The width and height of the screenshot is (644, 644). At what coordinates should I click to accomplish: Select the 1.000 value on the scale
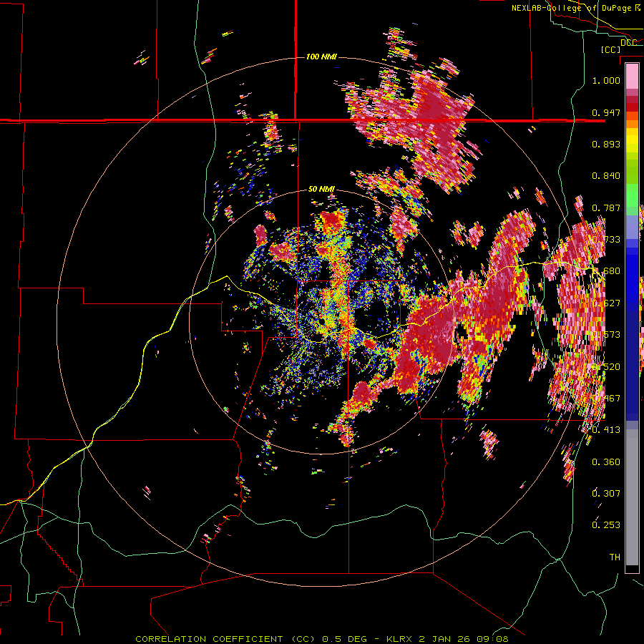(x=606, y=80)
